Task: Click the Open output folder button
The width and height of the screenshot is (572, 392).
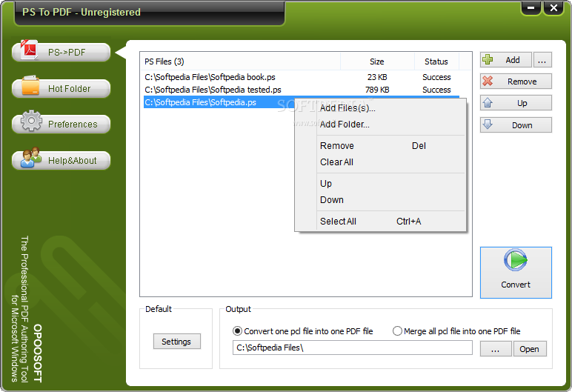Action: (x=530, y=349)
